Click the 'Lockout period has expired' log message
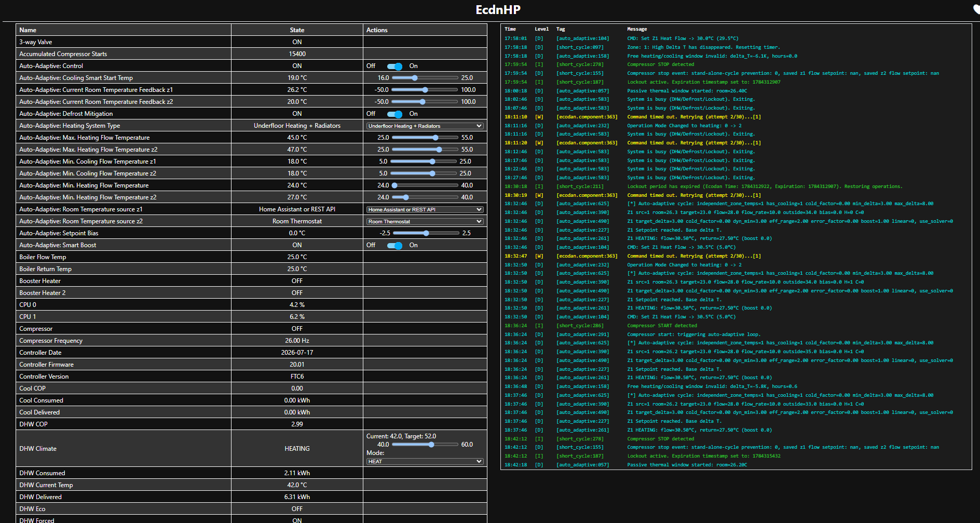Screen dimensions: 980x523 pos(765,186)
